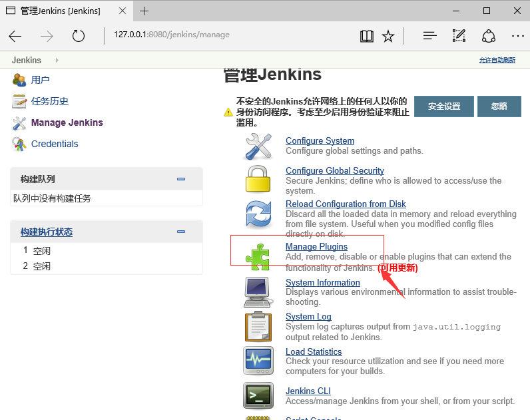
Task: Click the 构建队列 panel title
Action: [x=37, y=179]
